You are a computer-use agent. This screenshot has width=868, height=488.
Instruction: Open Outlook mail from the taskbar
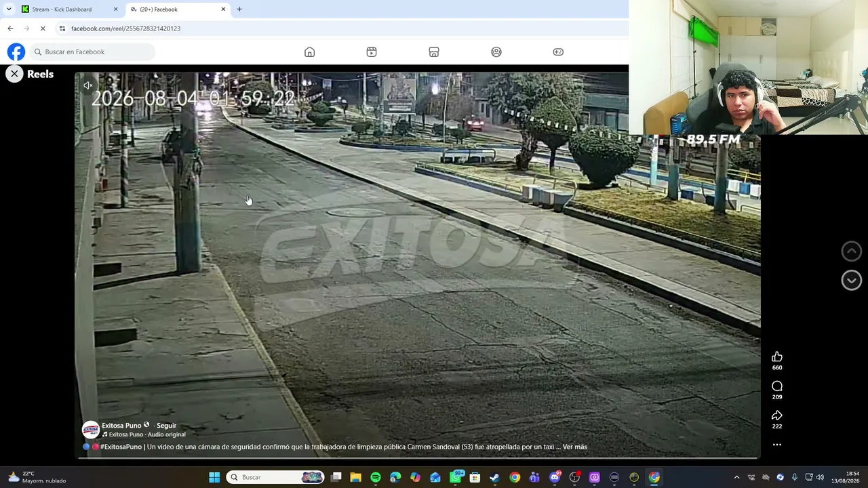pos(435,477)
